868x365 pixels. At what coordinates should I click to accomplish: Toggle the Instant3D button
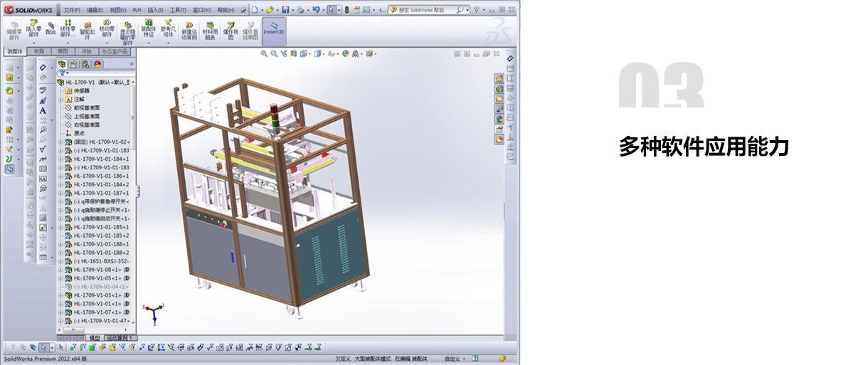274,28
